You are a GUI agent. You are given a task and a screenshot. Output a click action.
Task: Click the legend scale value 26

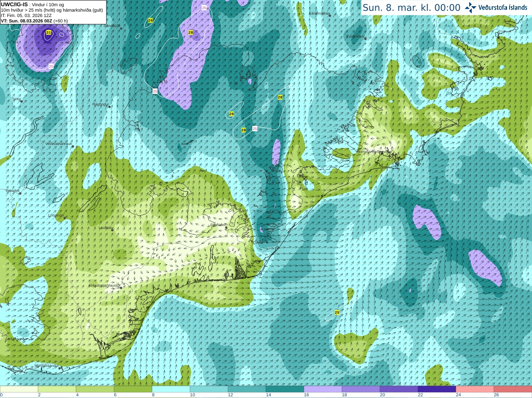coord(497,395)
